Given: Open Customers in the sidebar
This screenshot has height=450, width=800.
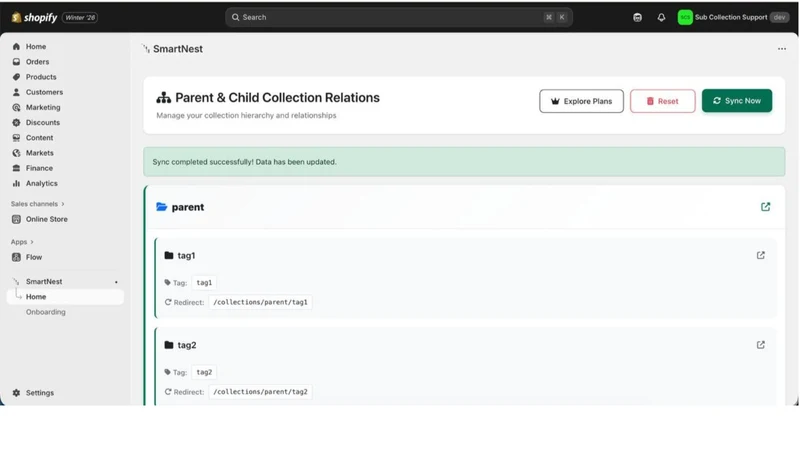Looking at the screenshot, I should point(44,92).
